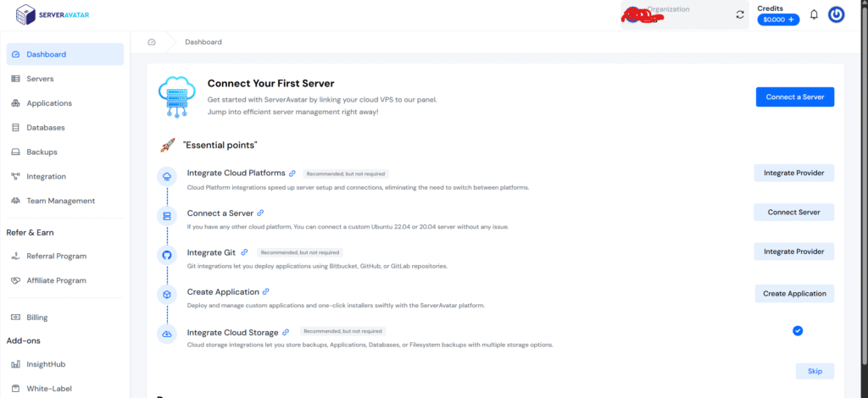868x398 pixels.
Task: Click the Credits label
Action: click(x=770, y=8)
